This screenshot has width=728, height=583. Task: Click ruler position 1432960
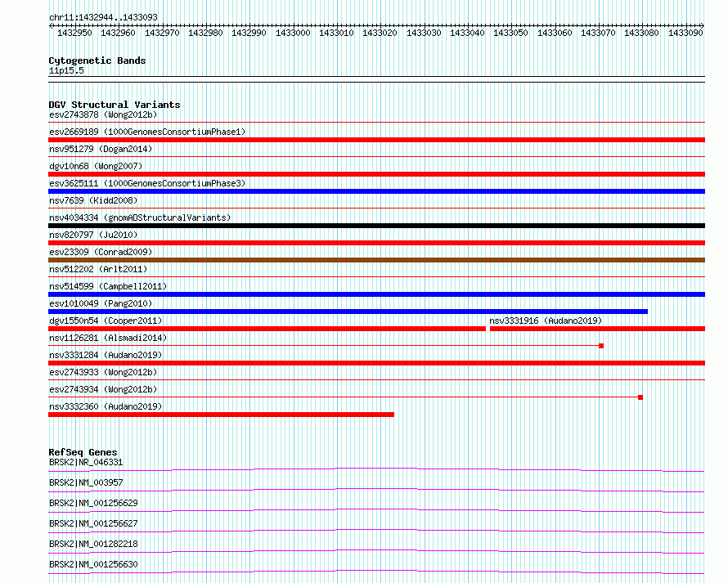click(x=118, y=33)
